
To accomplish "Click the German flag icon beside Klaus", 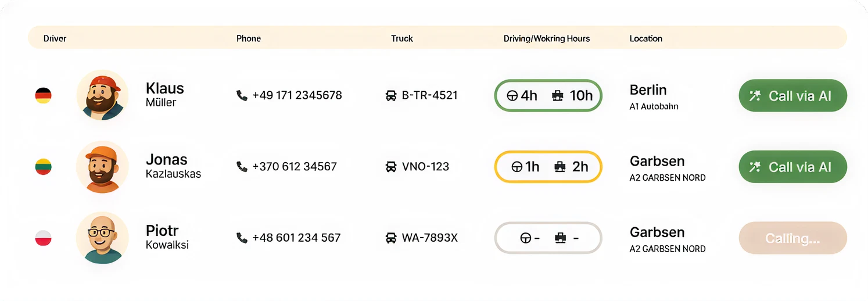I will [x=43, y=95].
